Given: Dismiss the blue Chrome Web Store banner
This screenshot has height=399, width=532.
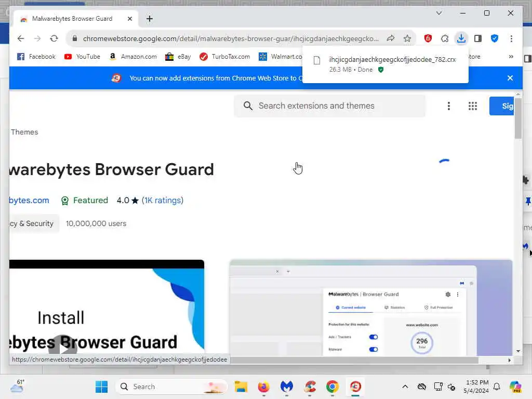Looking at the screenshot, I should click(x=510, y=78).
